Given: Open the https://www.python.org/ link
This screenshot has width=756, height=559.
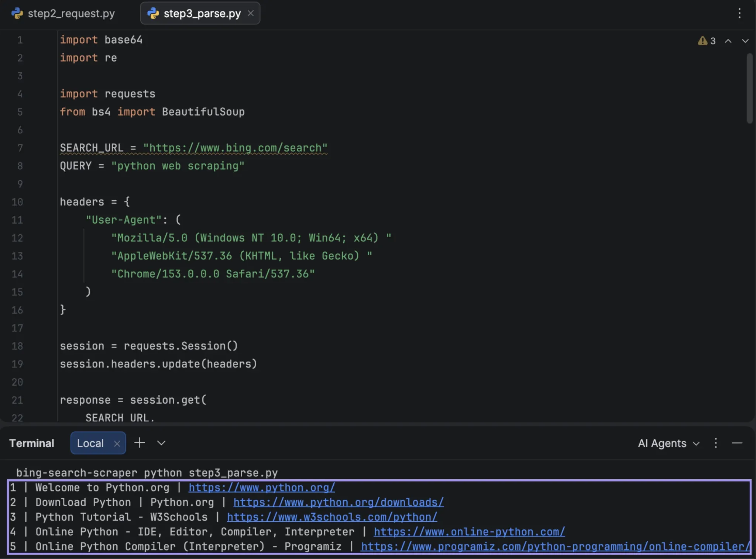Looking at the screenshot, I should (x=262, y=487).
